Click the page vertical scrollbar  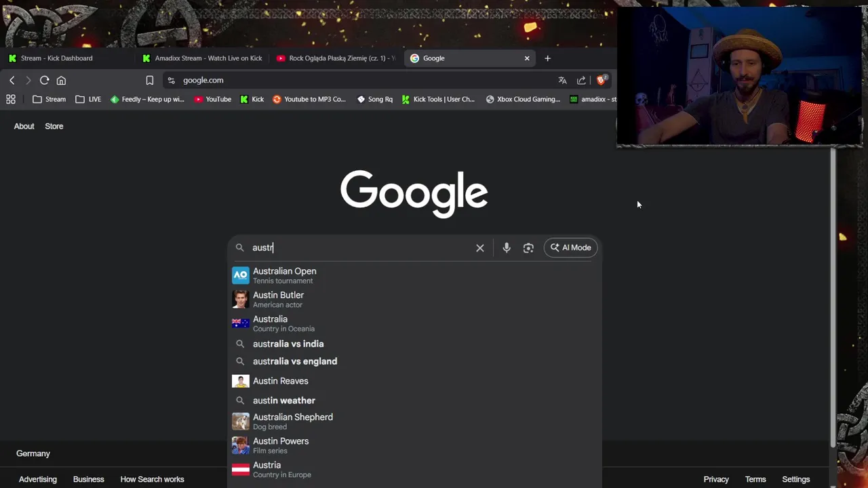(833, 298)
